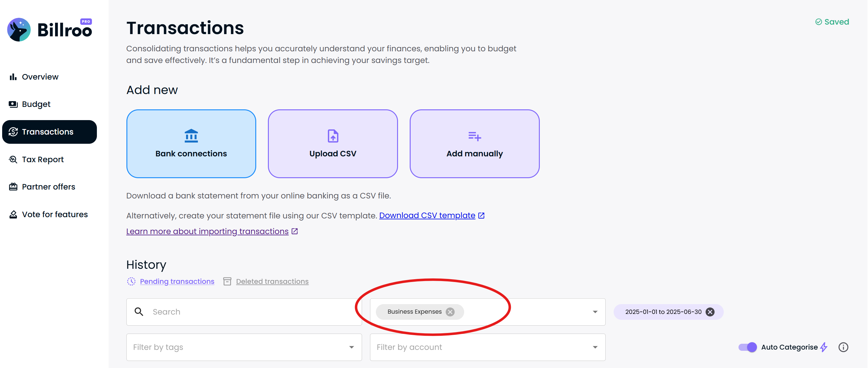
Task: Click the History section heading
Action: click(x=146, y=265)
